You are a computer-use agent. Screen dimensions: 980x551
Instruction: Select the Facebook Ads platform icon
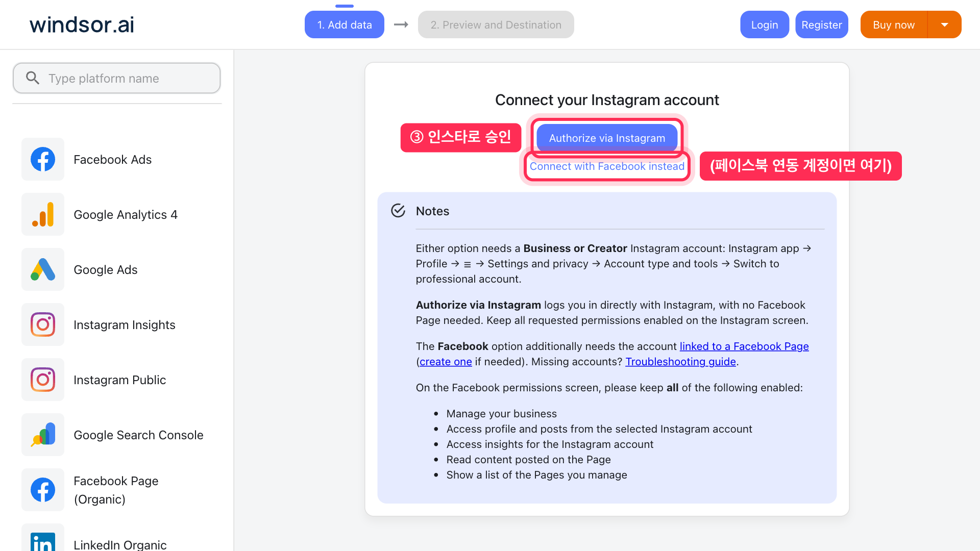pyautogui.click(x=43, y=159)
